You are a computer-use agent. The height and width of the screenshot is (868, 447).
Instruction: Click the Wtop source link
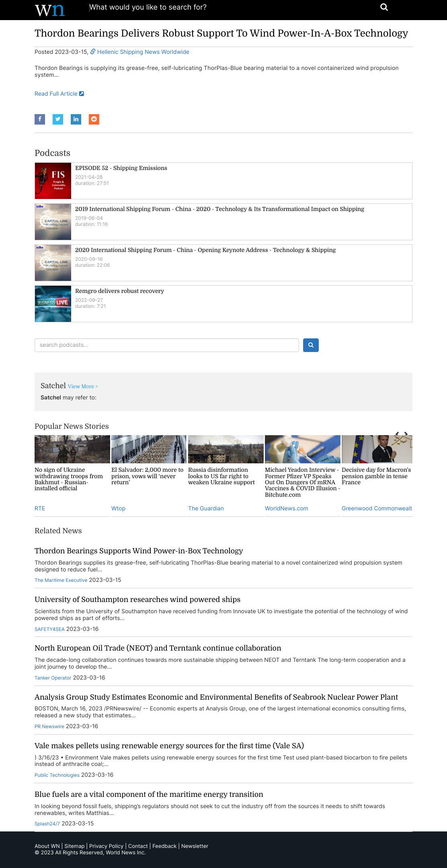118,508
